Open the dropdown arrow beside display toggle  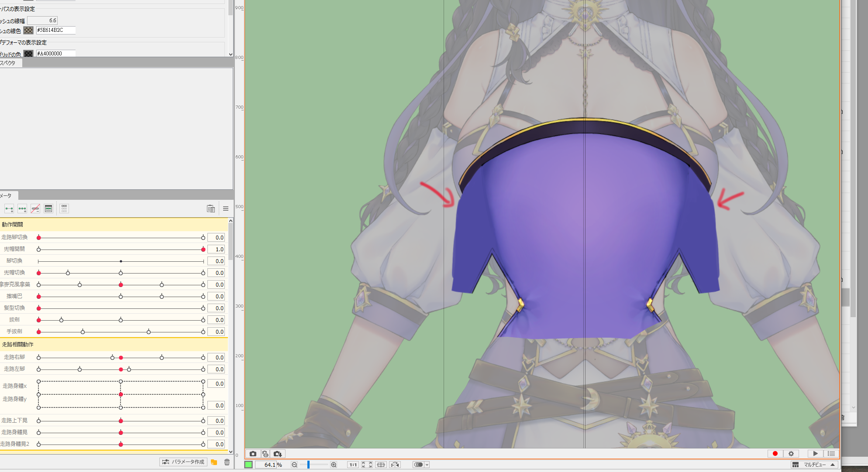click(427, 465)
